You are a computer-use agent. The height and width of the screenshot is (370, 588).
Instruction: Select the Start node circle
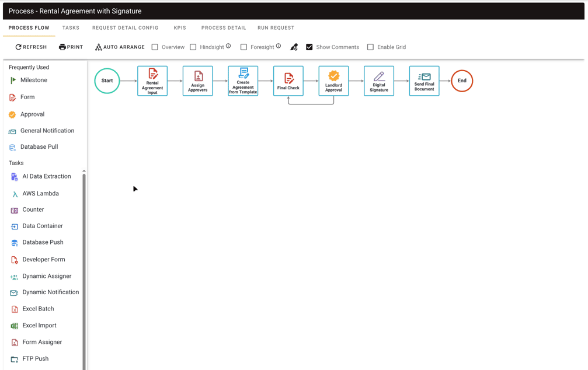pyautogui.click(x=107, y=81)
